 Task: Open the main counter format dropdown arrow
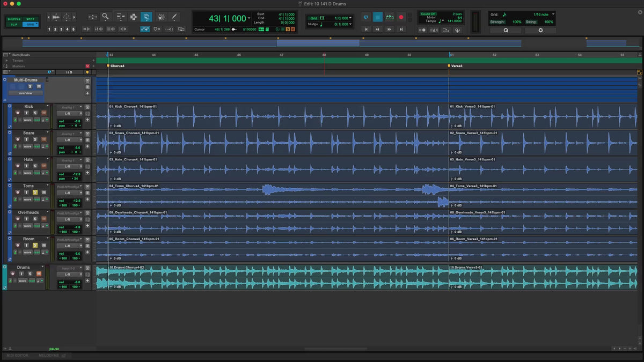pyautogui.click(x=249, y=18)
